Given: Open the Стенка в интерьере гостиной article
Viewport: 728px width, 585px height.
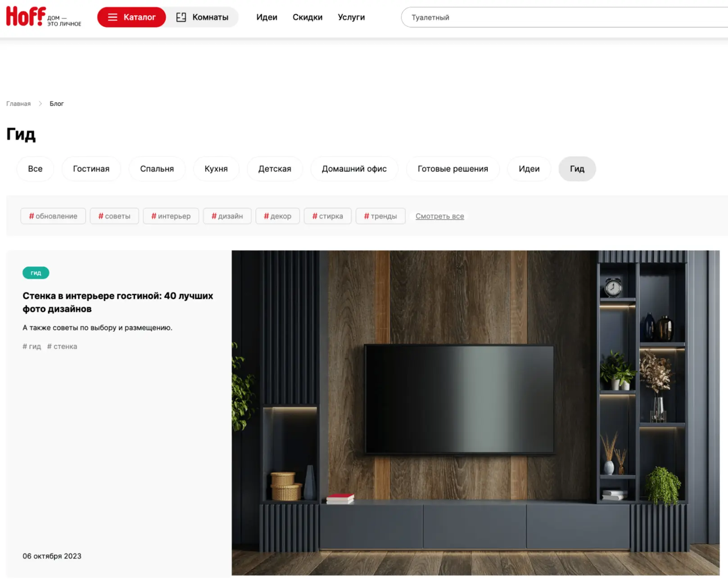Looking at the screenshot, I should click(118, 302).
